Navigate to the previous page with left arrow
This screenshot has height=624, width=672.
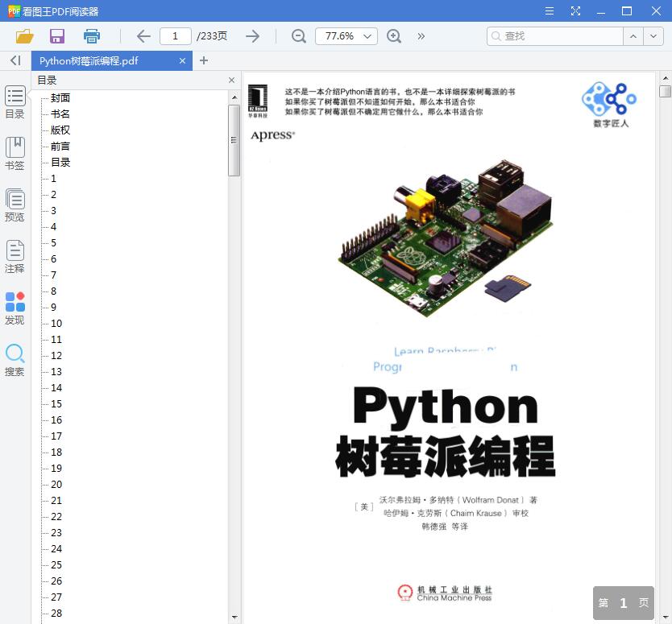142,36
